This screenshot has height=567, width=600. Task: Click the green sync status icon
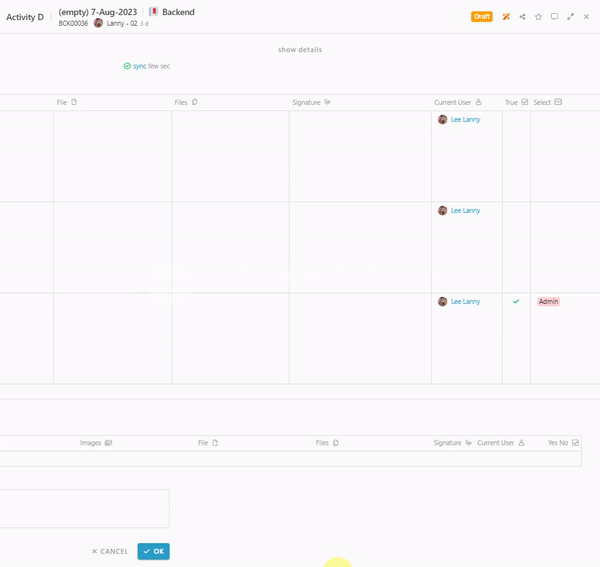(127, 66)
